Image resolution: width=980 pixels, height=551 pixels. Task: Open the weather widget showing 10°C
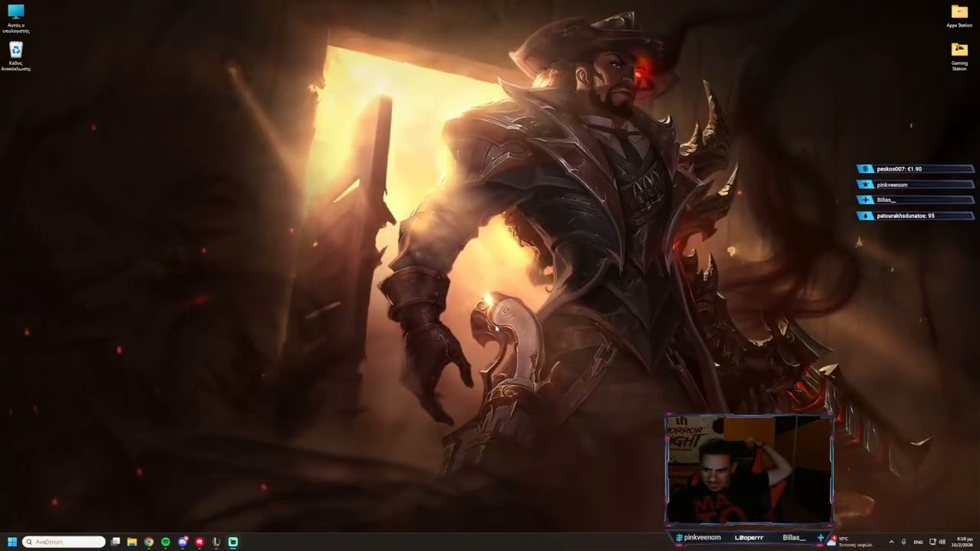tap(851, 542)
